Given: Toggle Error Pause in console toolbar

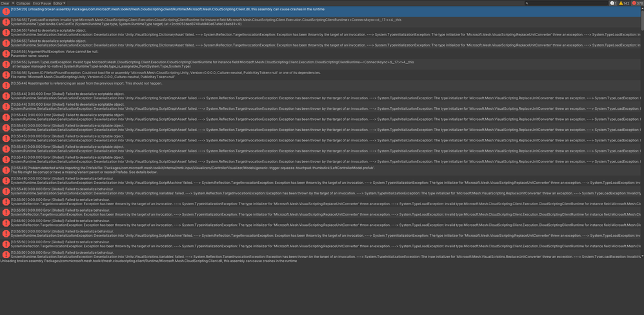Looking at the screenshot, I should [x=42, y=3].
